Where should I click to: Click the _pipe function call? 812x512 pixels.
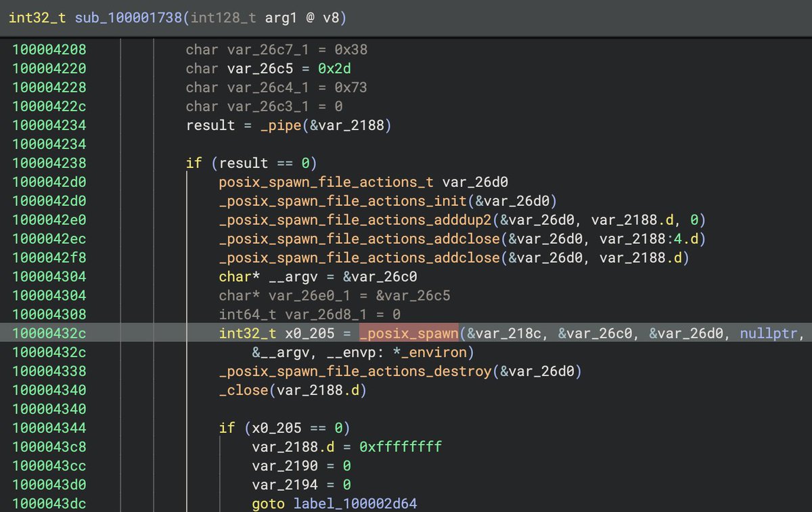280,125
